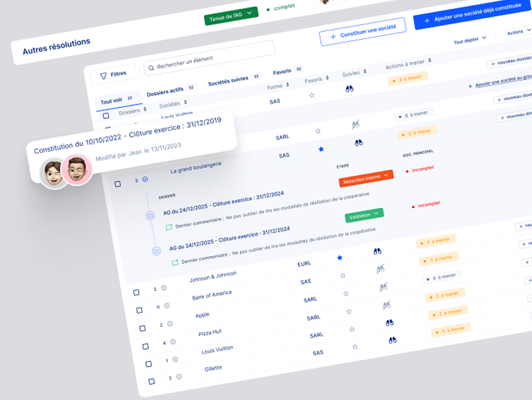Sort by Actions à mener column arrows
Viewport: 532px width, 400px height.
point(430,60)
